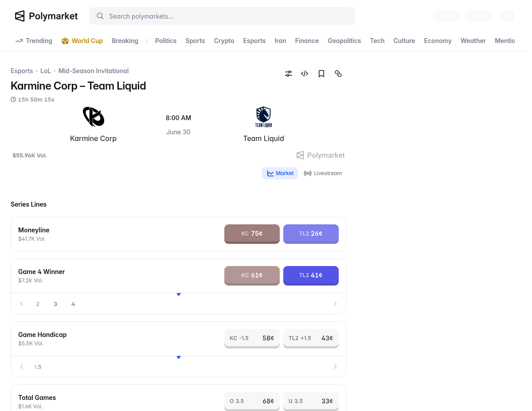Click the Moneyline market title
This screenshot has height=411, width=532.
(34, 230)
